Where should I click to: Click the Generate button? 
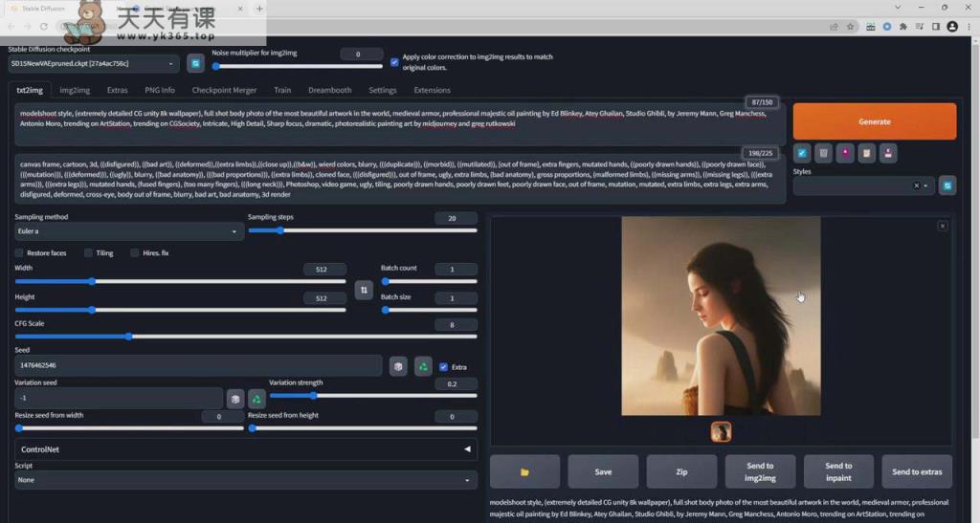[x=875, y=121]
